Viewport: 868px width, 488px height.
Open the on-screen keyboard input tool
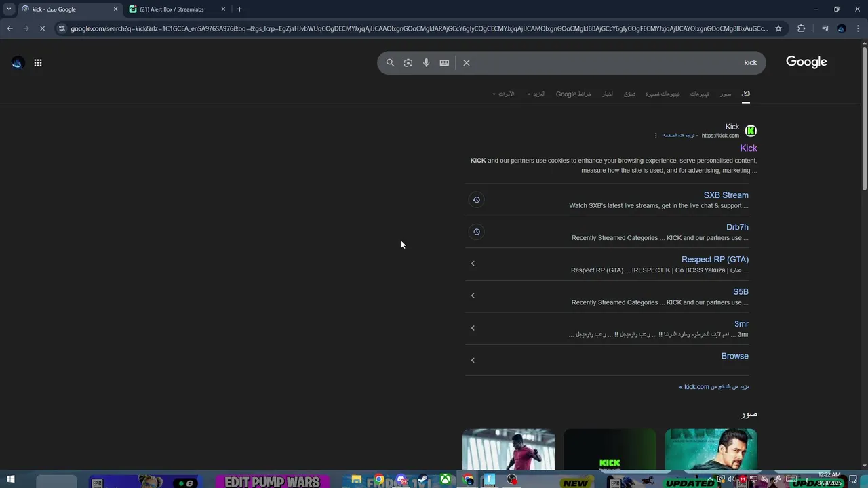click(x=444, y=62)
